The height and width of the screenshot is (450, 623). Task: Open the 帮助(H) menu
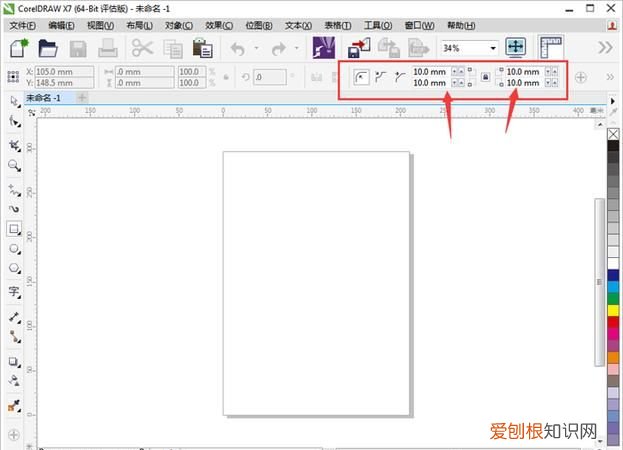[x=461, y=26]
